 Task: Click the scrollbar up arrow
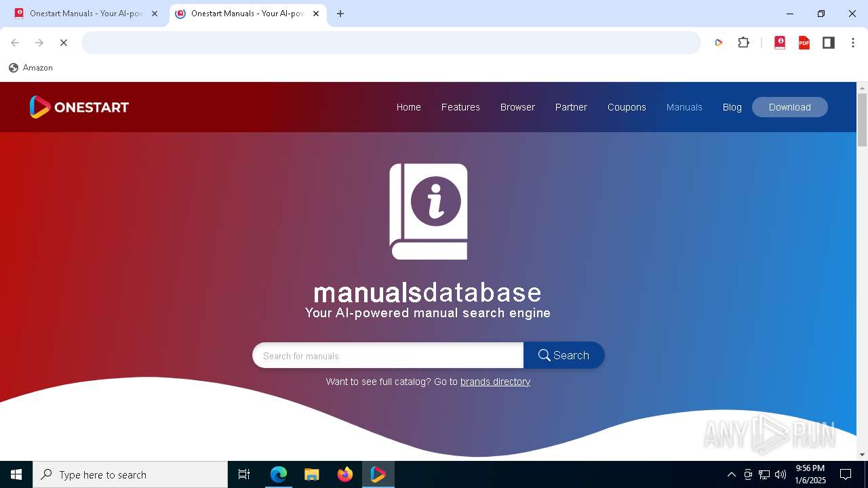coord(863,87)
